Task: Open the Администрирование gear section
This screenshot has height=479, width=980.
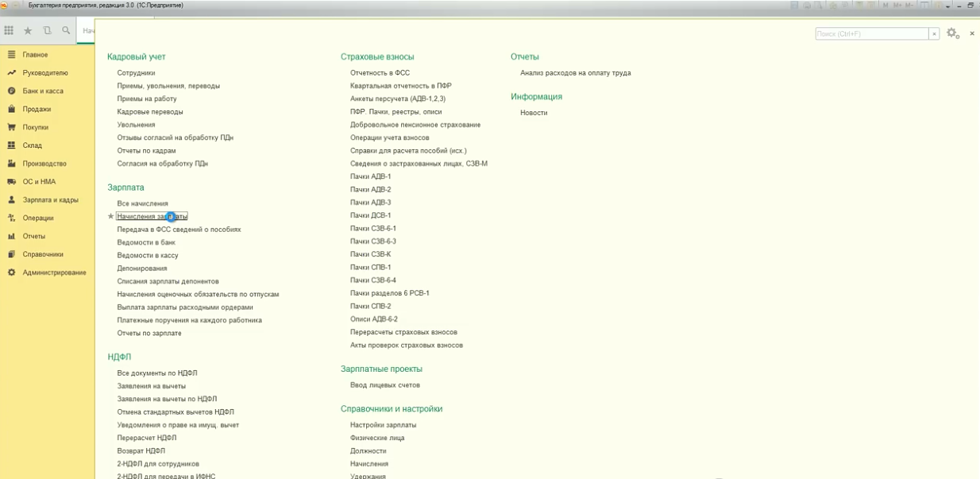Action: point(12,273)
